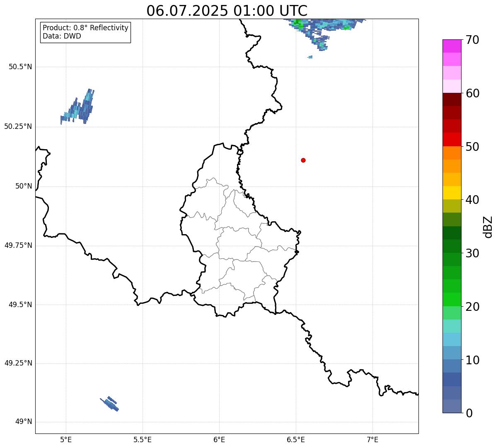
Task: Click the yellow colorbar segment above 40 dBZ
Action: pos(452,193)
